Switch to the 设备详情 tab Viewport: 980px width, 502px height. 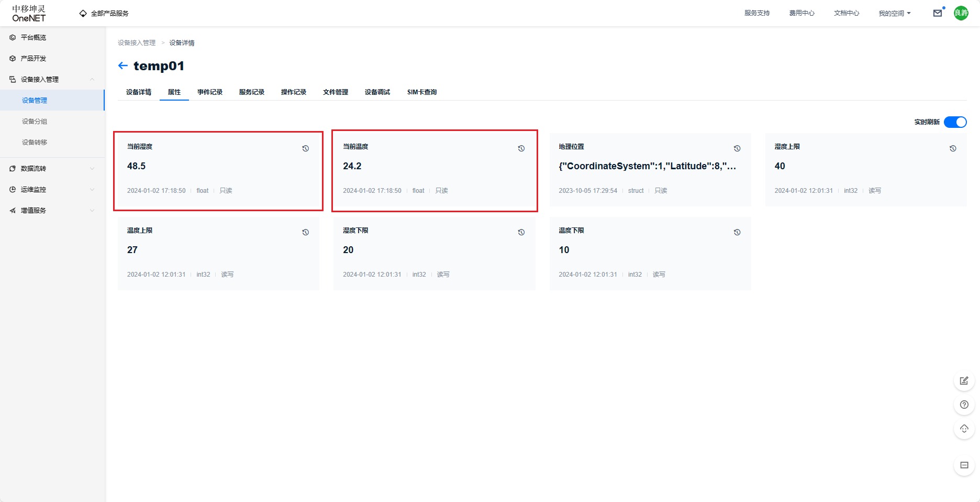(139, 92)
